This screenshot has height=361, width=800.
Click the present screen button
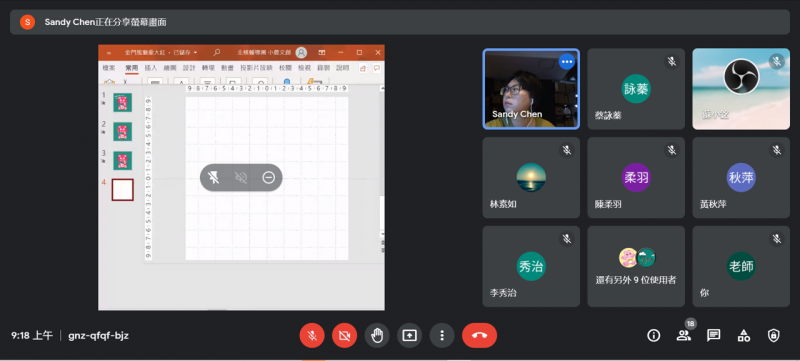click(x=410, y=336)
